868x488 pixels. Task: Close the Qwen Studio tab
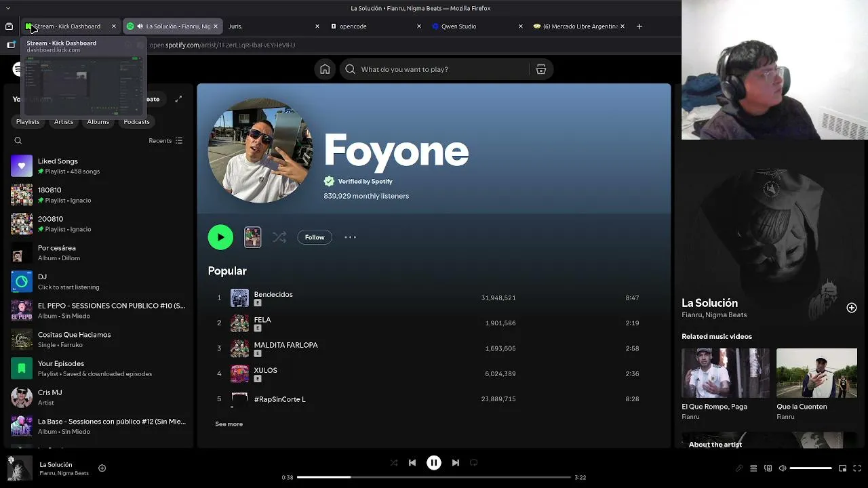(520, 26)
